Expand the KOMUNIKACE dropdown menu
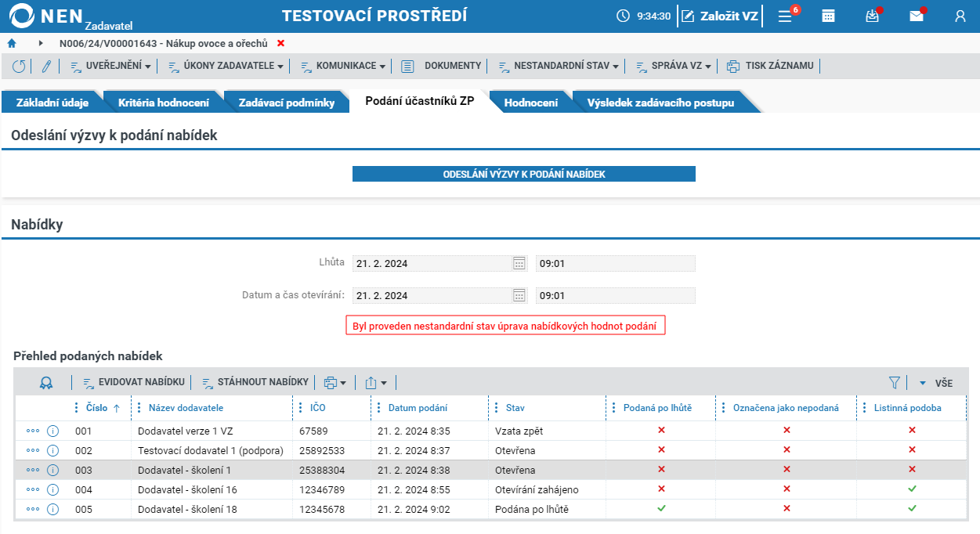The width and height of the screenshot is (980, 534). click(343, 67)
